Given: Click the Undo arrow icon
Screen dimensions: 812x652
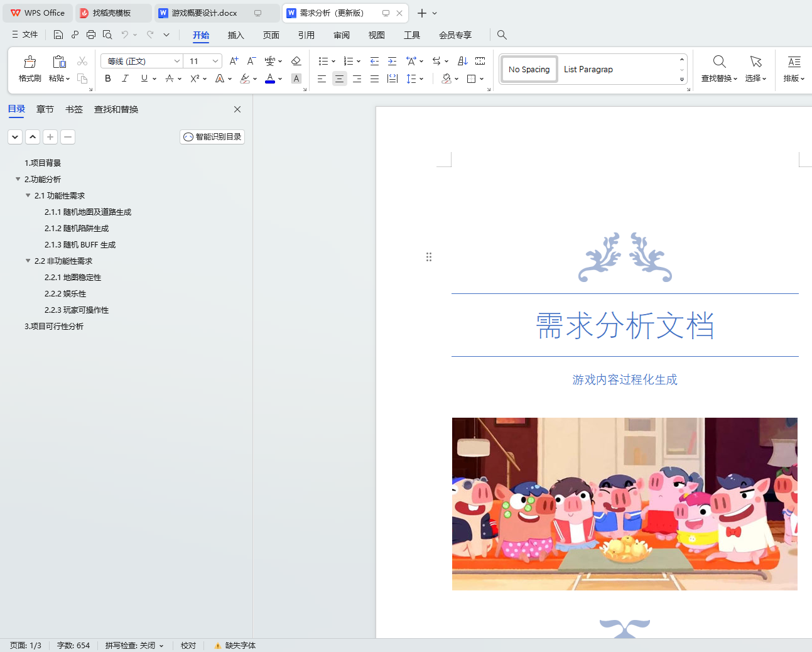Looking at the screenshot, I should pyautogui.click(x=125, y=35).
